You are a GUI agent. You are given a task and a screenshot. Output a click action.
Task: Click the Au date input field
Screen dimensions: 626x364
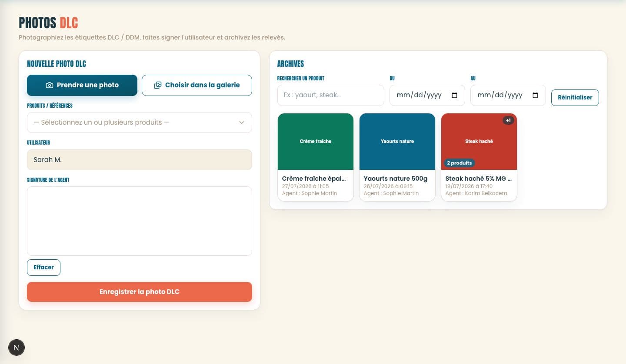[508, 95]
